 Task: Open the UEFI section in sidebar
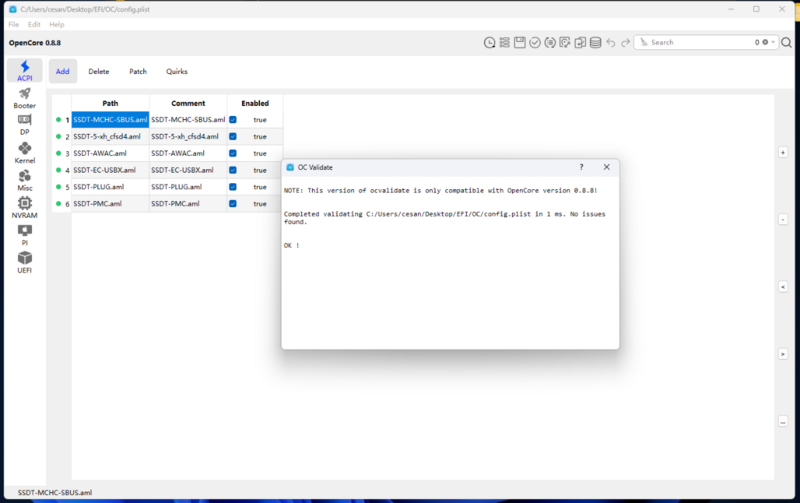click(x=24, y=263)
